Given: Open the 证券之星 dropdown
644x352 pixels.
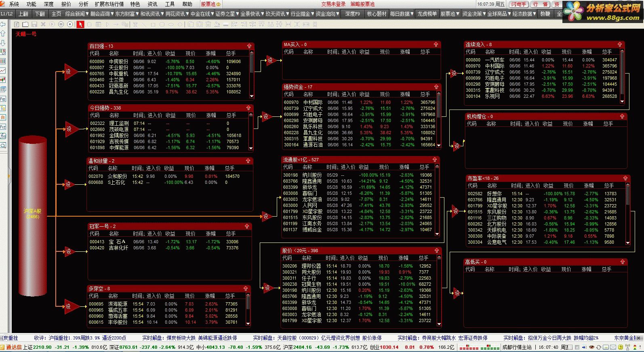Looking at the screenshot, I should (227, 14).
